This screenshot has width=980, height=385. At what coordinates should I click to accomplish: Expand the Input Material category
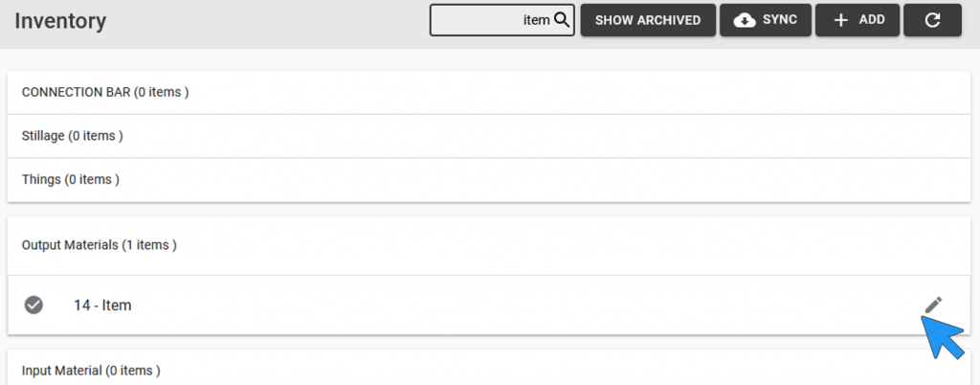click(x=489, y=369)
